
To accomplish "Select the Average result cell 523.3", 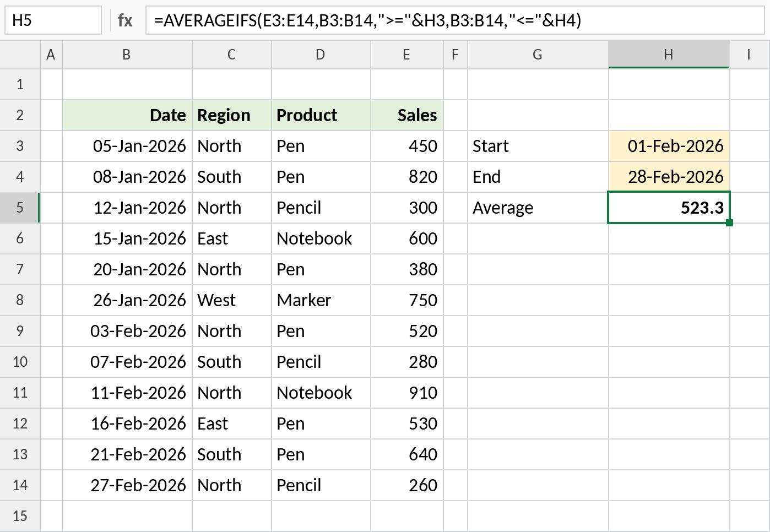I will tap(669, 208).
